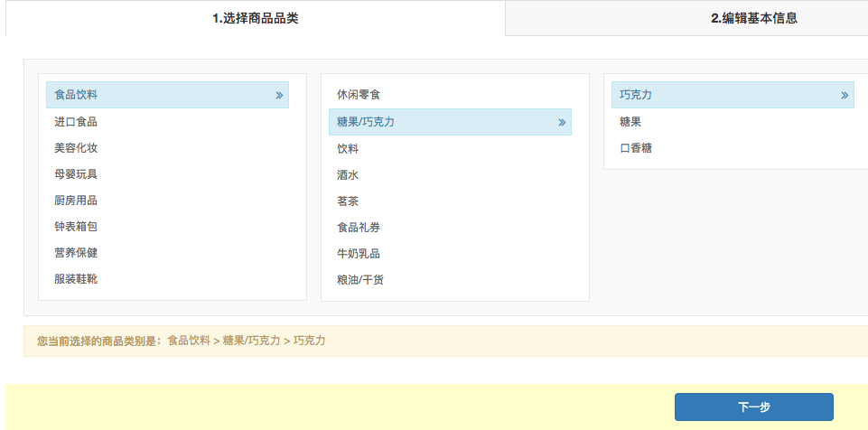Switch to the 1.选择商品品类 tab
The image size is (868, 430).
[x=255, y=18]
